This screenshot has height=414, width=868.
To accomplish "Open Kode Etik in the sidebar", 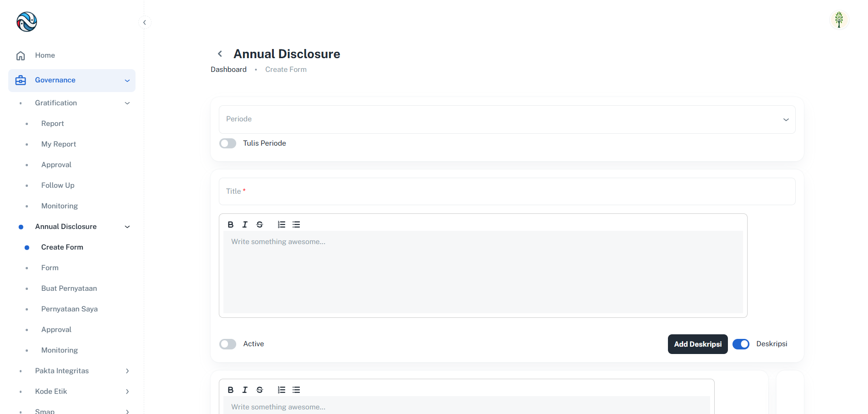I will 51,392.
